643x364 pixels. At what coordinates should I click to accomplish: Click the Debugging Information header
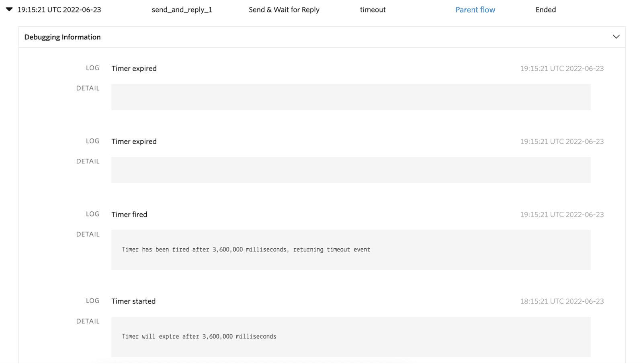coord(62,37)
